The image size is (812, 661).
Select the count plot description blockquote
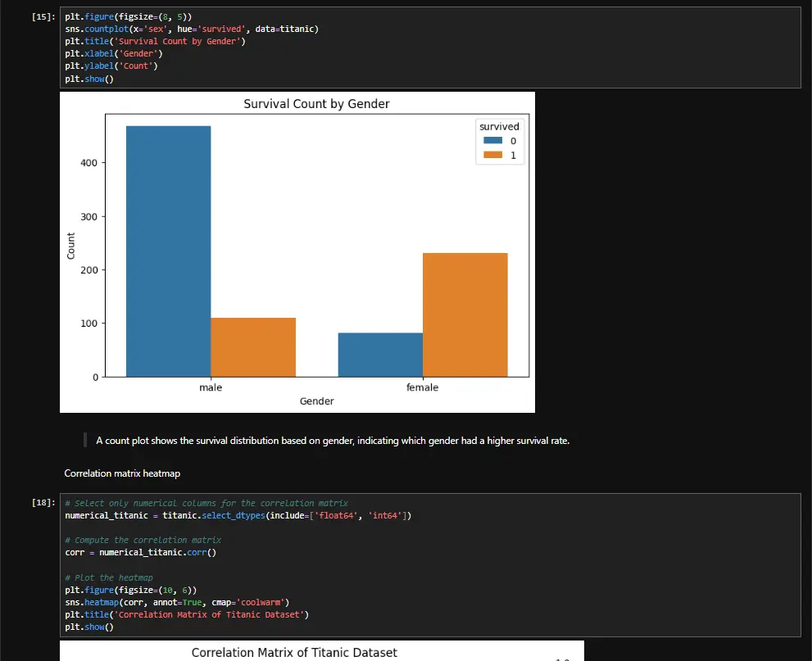click(x=332, y=441)
